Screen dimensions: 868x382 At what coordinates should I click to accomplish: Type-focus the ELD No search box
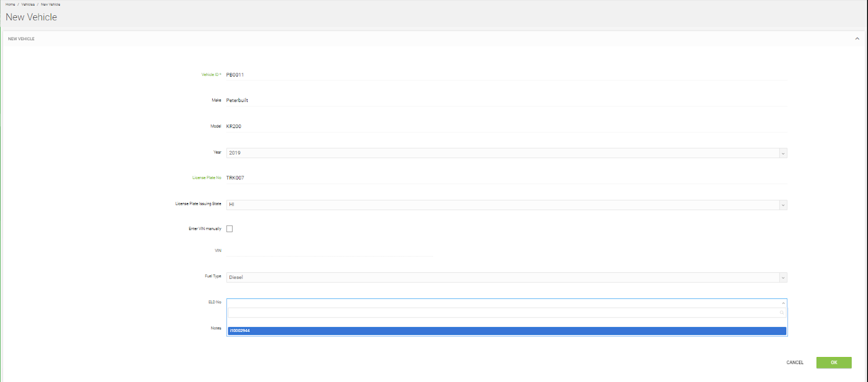[x=503, y=313]
